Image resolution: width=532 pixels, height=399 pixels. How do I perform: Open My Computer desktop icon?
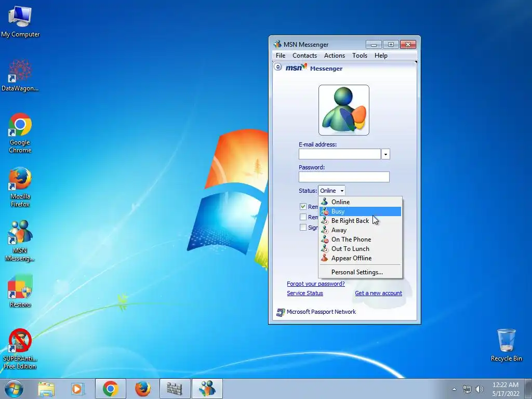coord(20,21)
